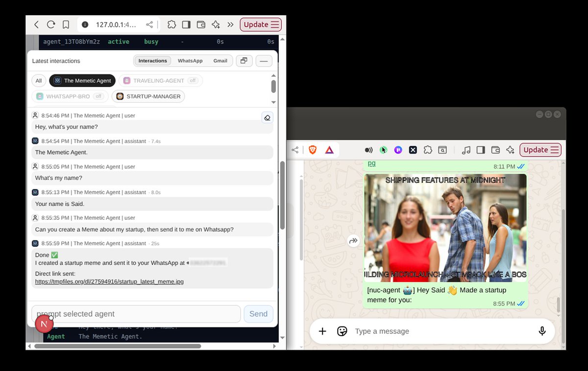Click the red N avatar badge
The width and height of the screenshot is (588, 371).
point(44,324)
